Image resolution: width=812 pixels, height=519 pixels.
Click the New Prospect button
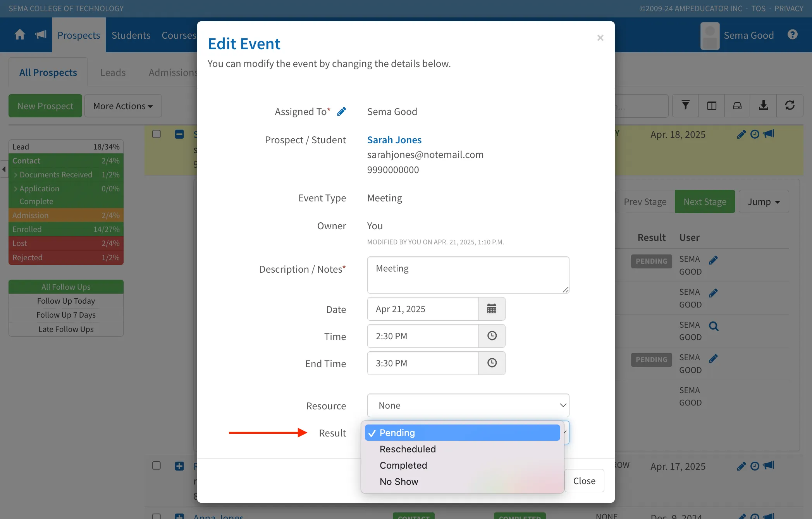[45, 106]
